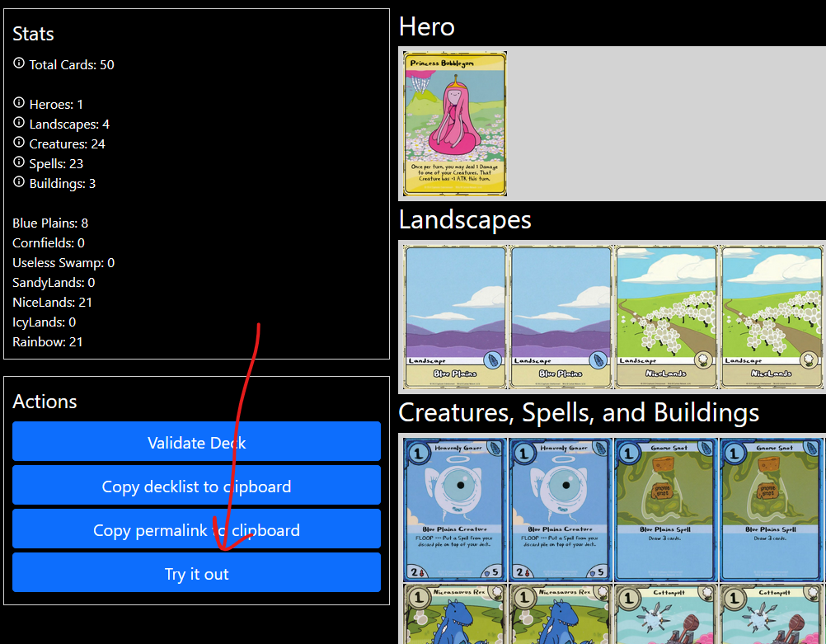Click the second Blue Plains landscape card
This screenshot has height=644, width=826.
[561, 317]
